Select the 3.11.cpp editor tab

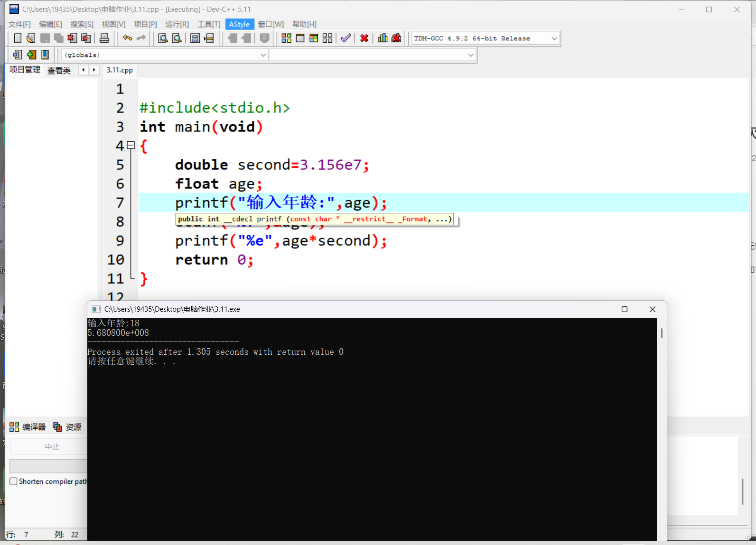[x=120, y=70]
